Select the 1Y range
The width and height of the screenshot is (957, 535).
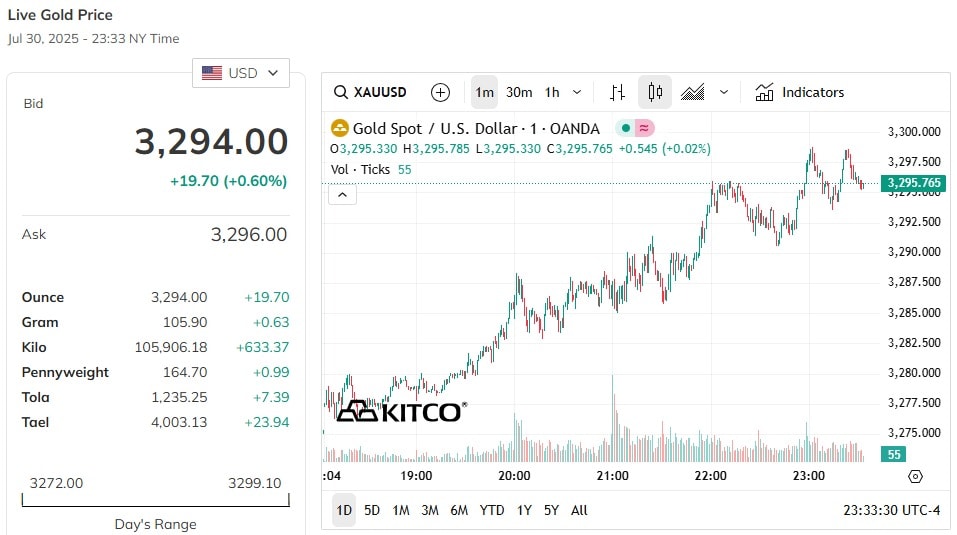pos(524,510)
